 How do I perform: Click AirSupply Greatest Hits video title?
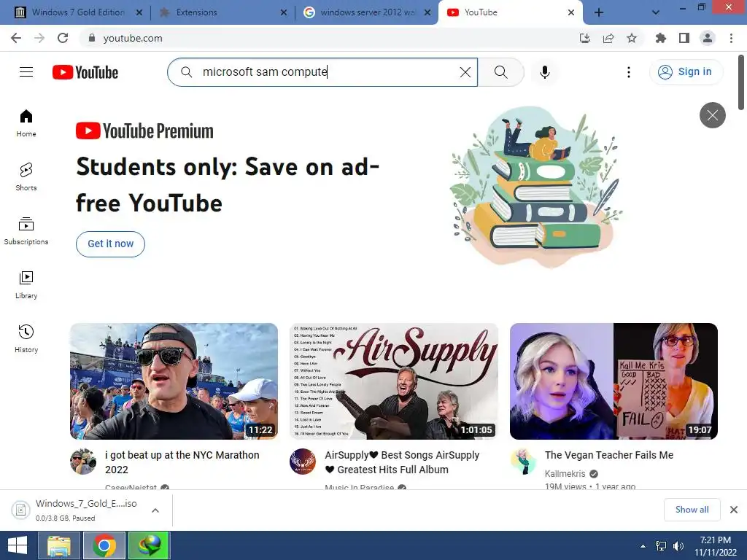click(402, 462)
